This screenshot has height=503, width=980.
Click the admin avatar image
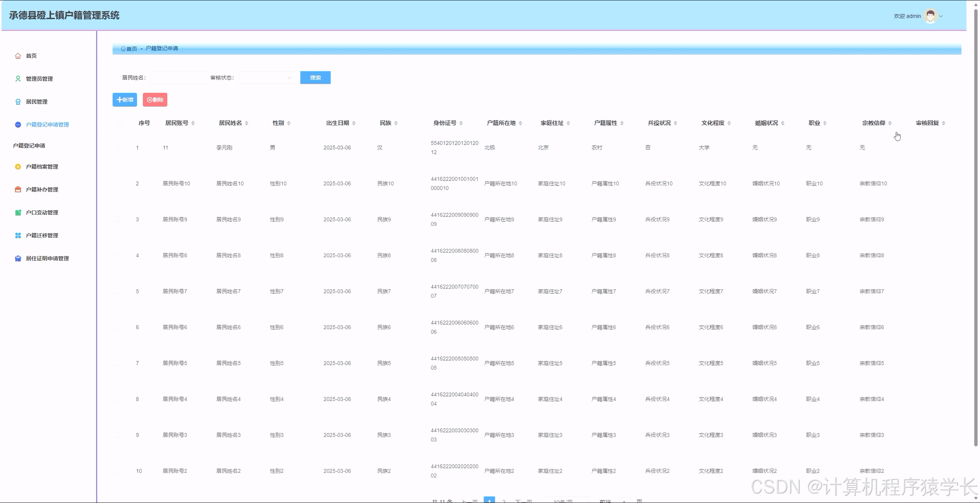tap(930, 16)
